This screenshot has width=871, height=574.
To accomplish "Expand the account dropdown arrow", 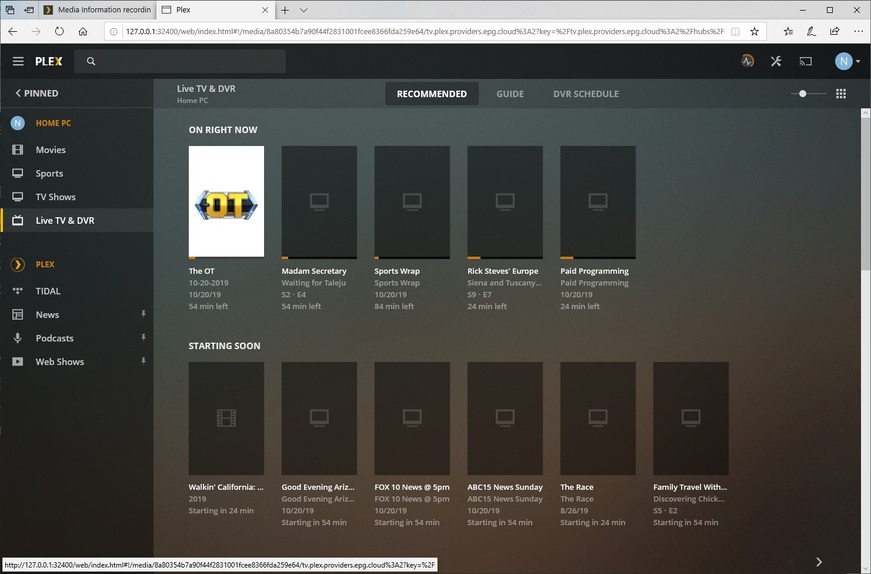I will (x=858, y=61).
